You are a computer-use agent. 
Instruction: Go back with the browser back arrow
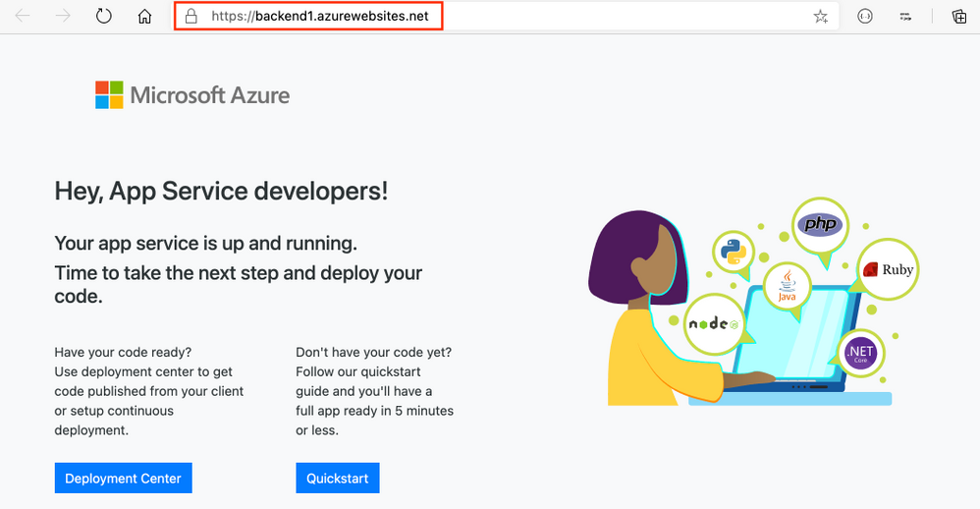coord(23,17)
